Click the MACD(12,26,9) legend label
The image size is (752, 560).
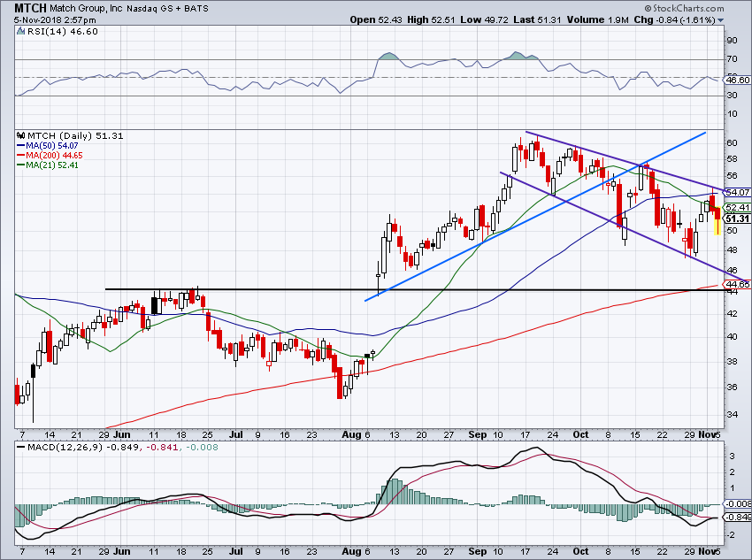click(65, 447)
